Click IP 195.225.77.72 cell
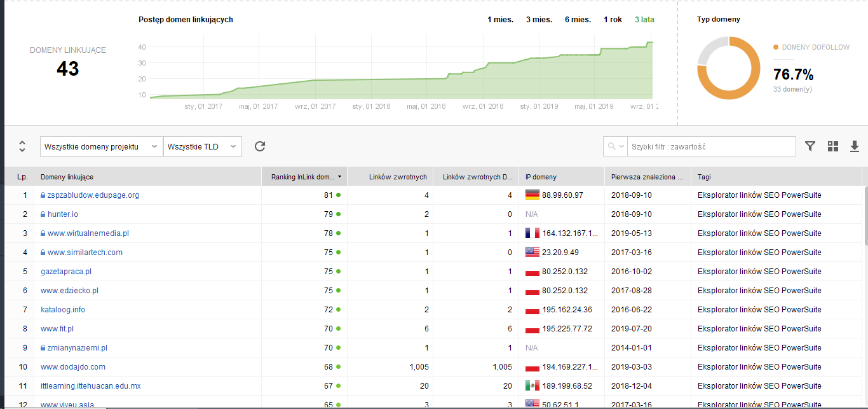This screenshot has height=409, width=868. pos(562,329)
